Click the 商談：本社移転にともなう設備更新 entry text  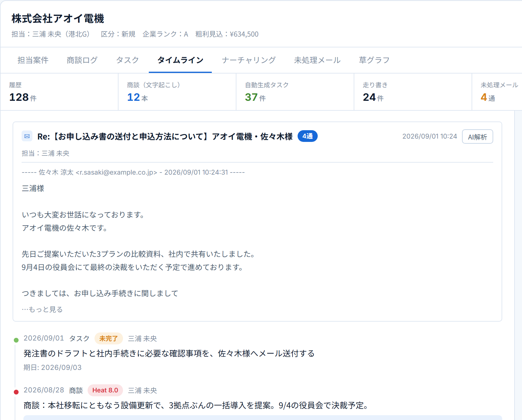[x=196, y=405]
